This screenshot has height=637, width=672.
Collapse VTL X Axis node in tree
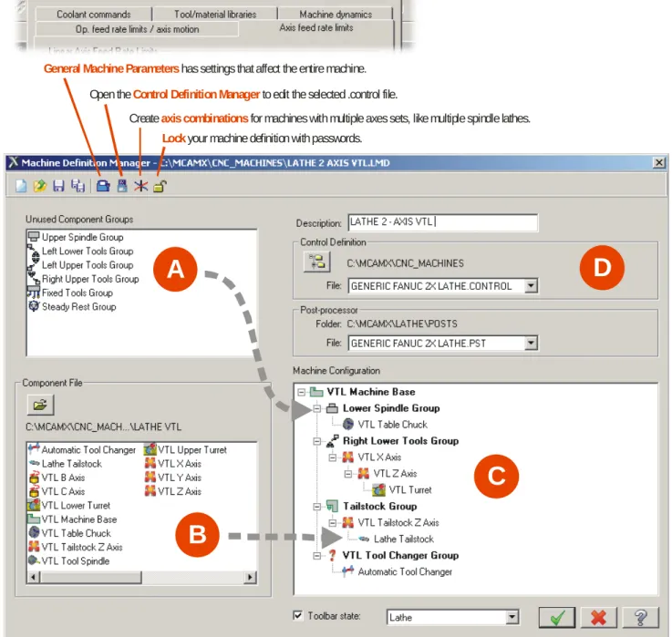[333, 457]
